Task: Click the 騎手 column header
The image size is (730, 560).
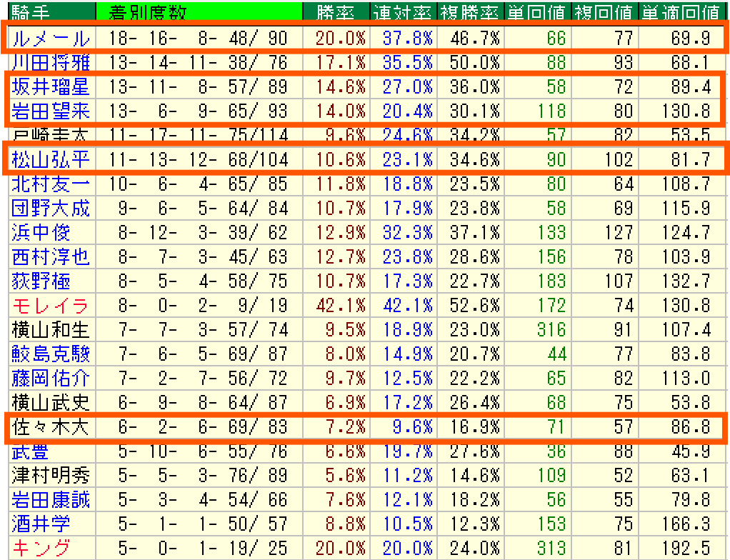Action: 29,12
